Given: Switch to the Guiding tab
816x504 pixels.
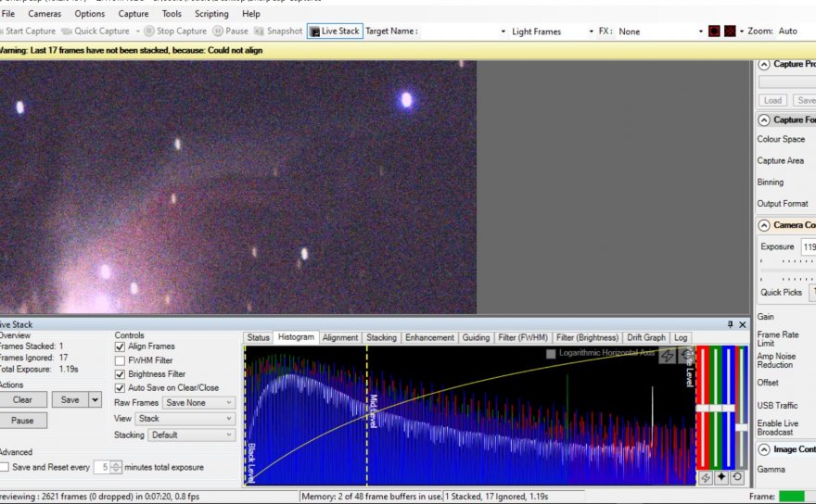Looking at the screenshot, I should 477,337.
